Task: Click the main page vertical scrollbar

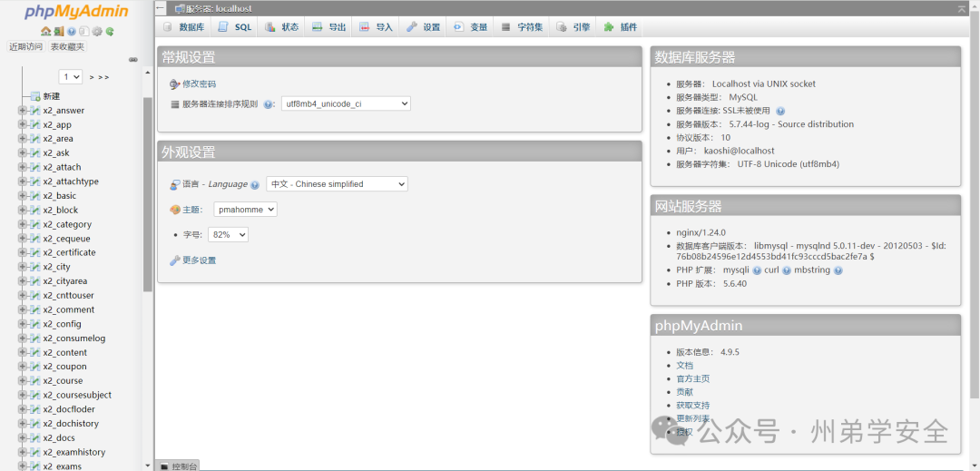Action: pos(975,206)
